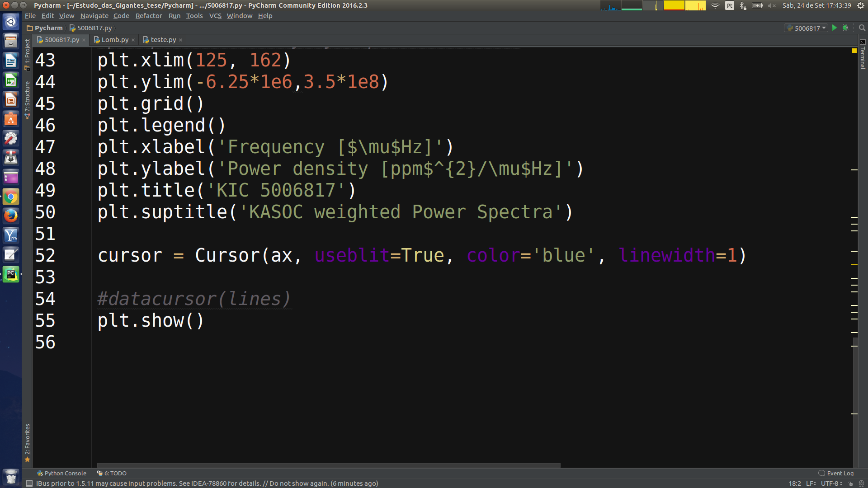Open the Help menu
Viewport: 868px width, 488px height.
pyautogui.click(x=265, y=16)
